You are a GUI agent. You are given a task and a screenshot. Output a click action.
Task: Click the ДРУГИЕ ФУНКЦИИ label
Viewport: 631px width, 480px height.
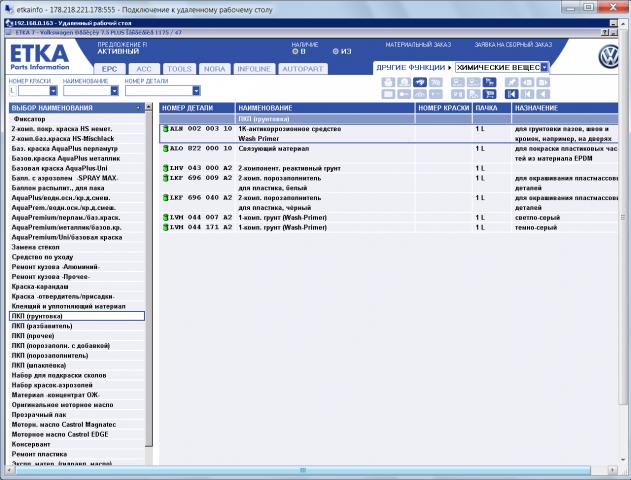[410, 68]
